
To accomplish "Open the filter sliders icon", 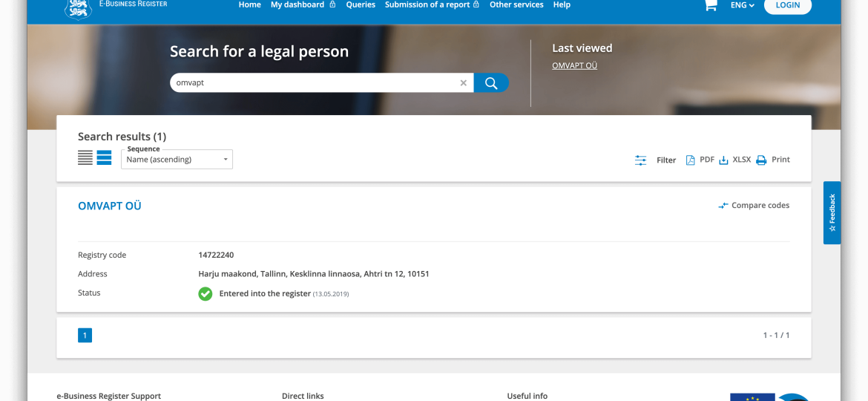I will coord(640,160).
